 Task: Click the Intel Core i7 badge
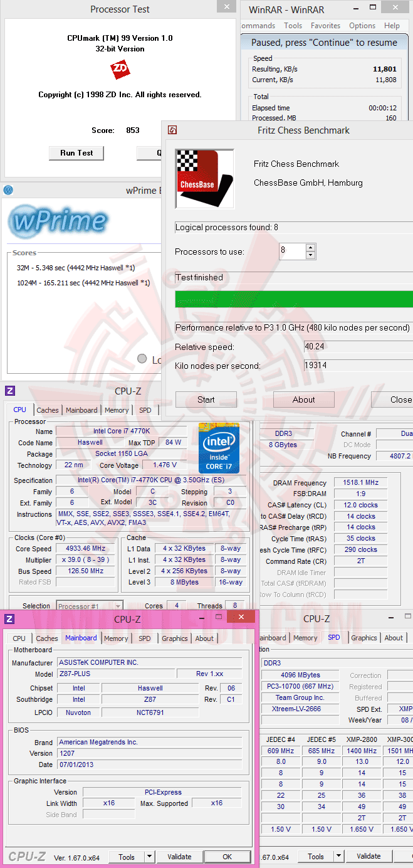(x=219, y=448)
